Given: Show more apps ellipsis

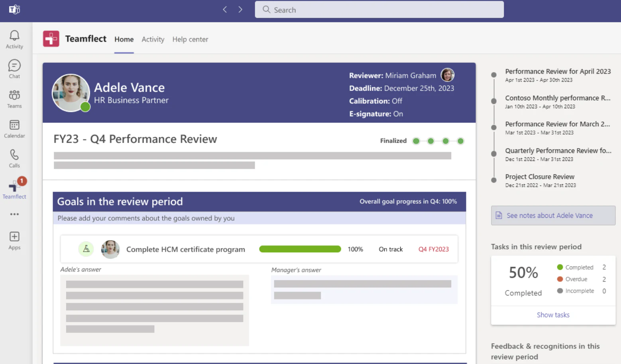Looking at the screenshot, I should pyautogui.click(x=14, y=214).
